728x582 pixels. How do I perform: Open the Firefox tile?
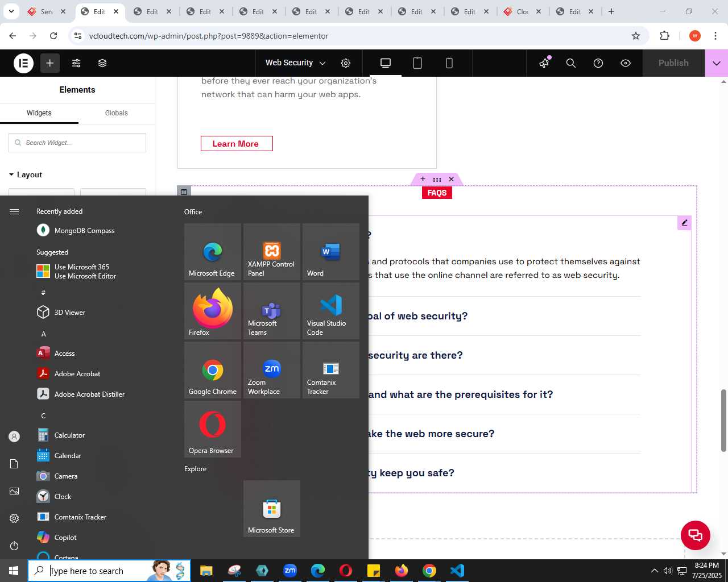(x=213, y=311)
